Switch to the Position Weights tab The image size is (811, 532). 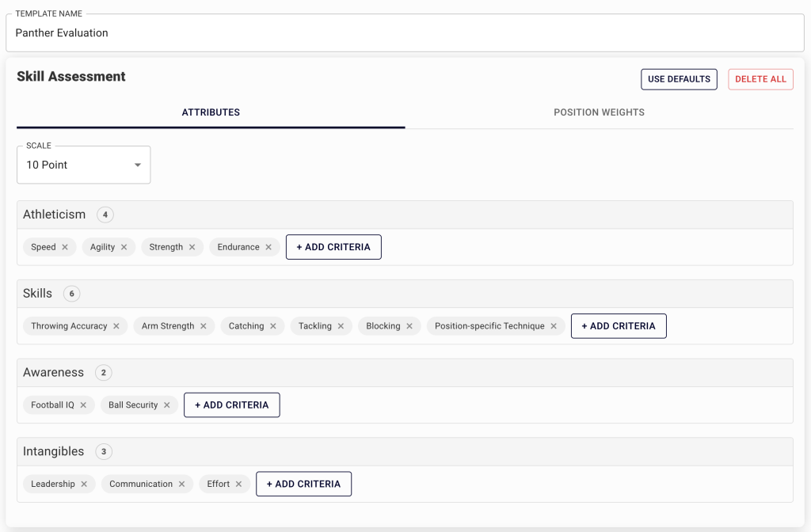(599, 112)
